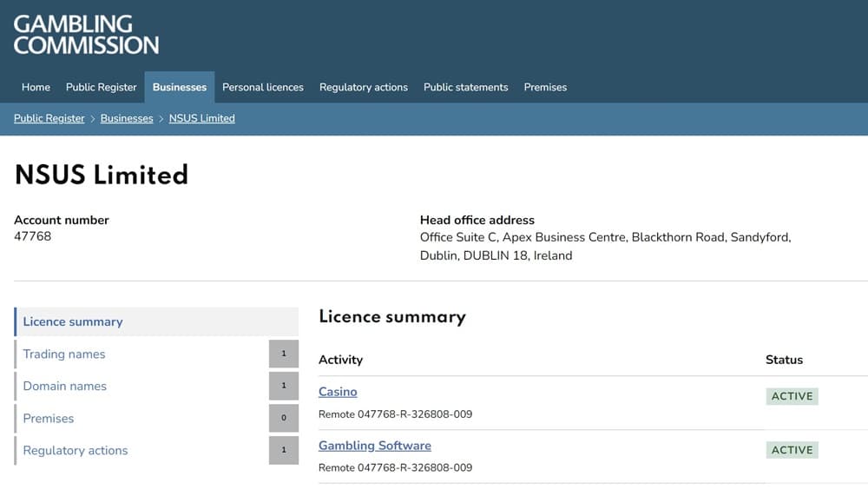
Task: Follow the Public Register breadcrumb link
Action: pyautogui.click(x=49, y=119)
